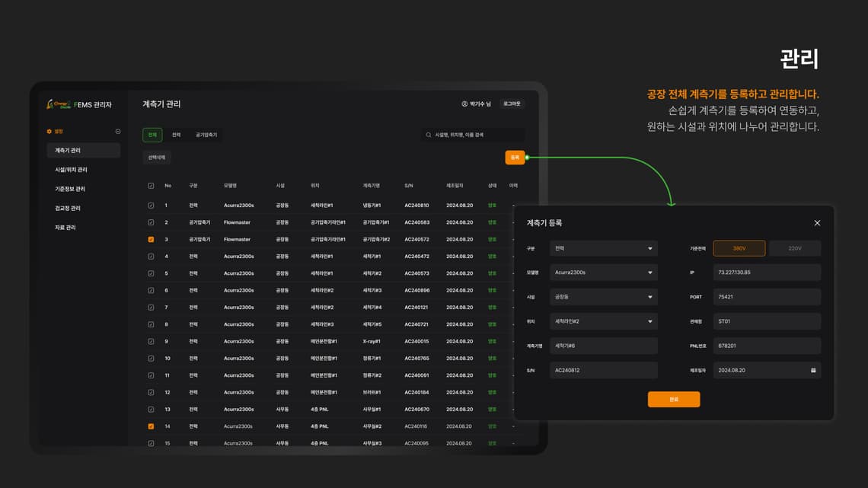Open the 모델명 dropdown showing Acurra2300s
Viewport: 868px width, 488px height.
[x=603, y=273]
